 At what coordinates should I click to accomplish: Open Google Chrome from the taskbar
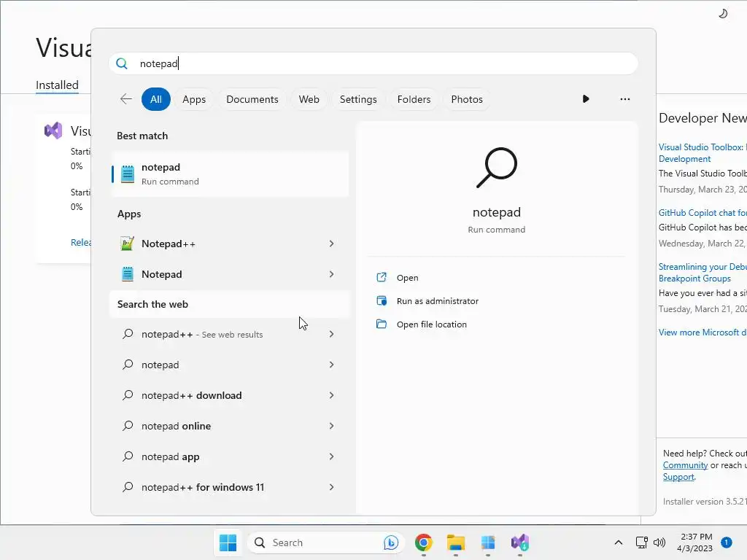[424, 542]
